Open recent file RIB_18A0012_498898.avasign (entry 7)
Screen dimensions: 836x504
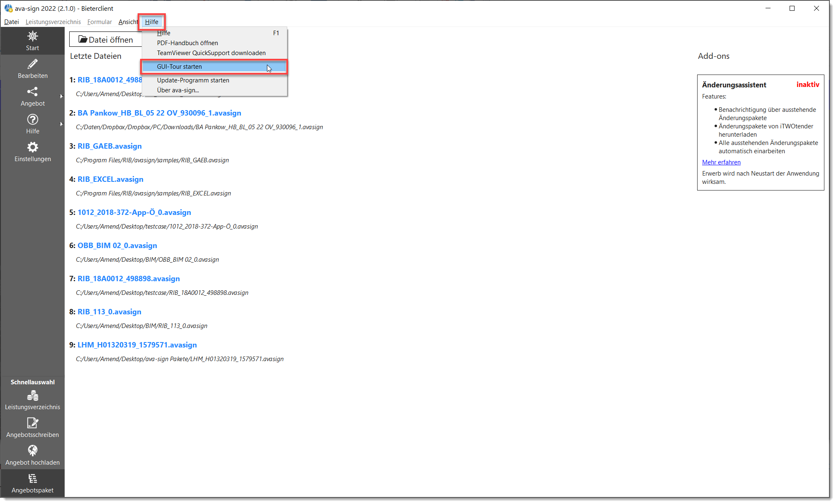(128, 279)
